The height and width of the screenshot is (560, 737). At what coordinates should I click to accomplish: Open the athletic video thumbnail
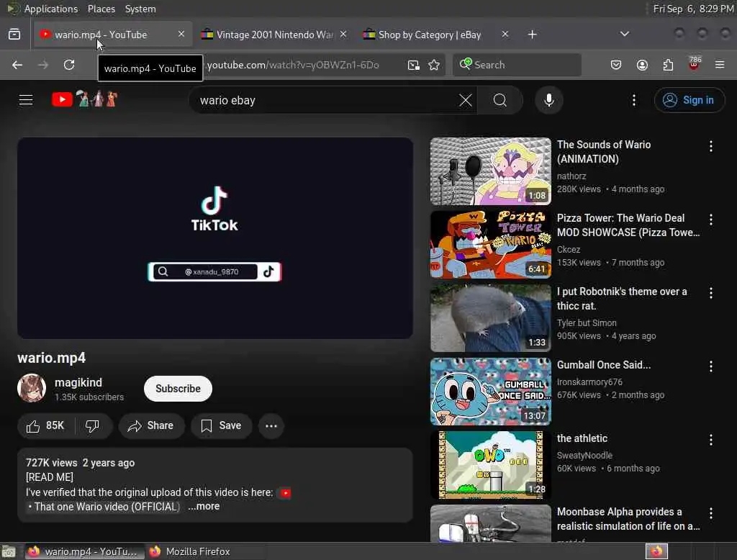pos(490,464)
